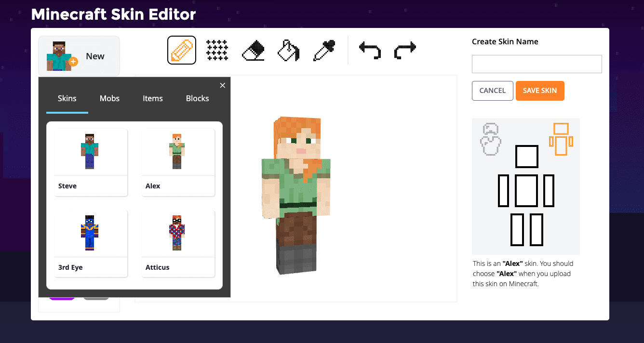Toggle the head box in body diagram

coord(526,157)
